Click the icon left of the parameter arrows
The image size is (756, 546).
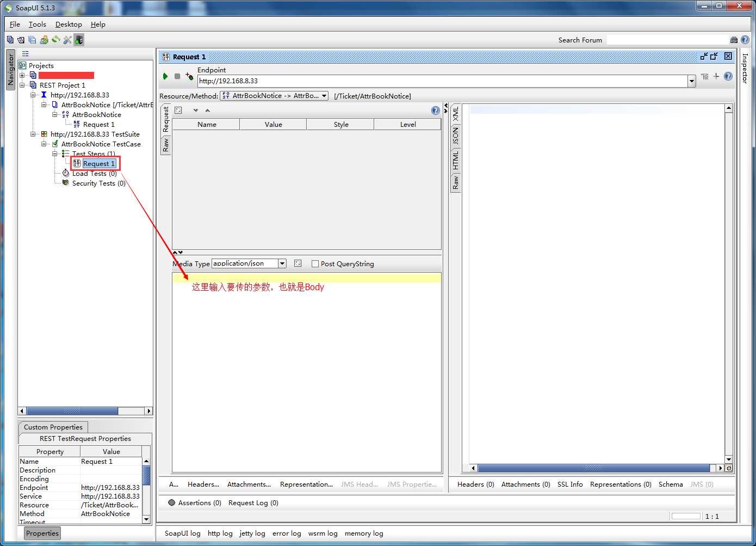(x=178, y=110)
